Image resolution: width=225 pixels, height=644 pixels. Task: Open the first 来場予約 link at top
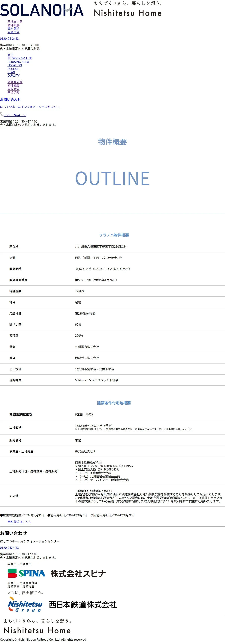13,32
